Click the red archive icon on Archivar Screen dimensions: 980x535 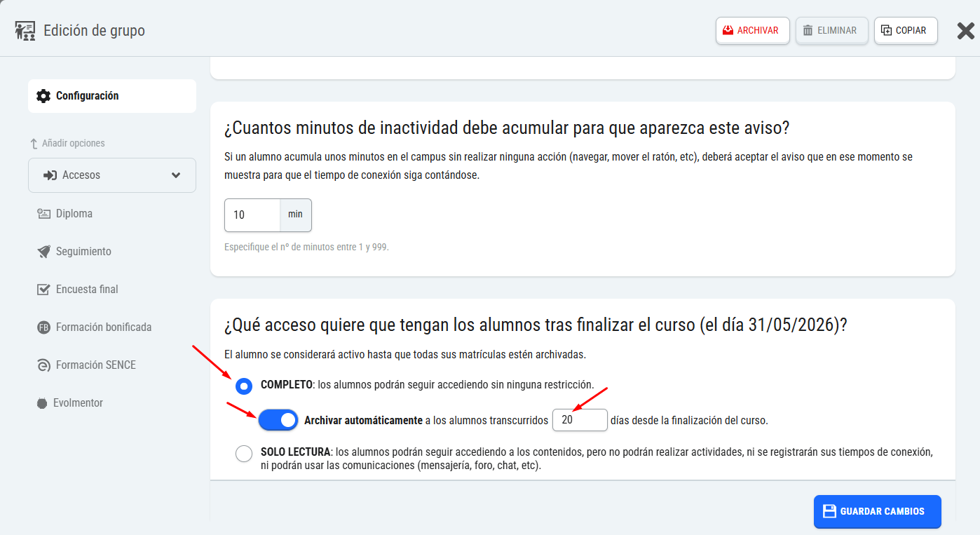click(728, 30)
